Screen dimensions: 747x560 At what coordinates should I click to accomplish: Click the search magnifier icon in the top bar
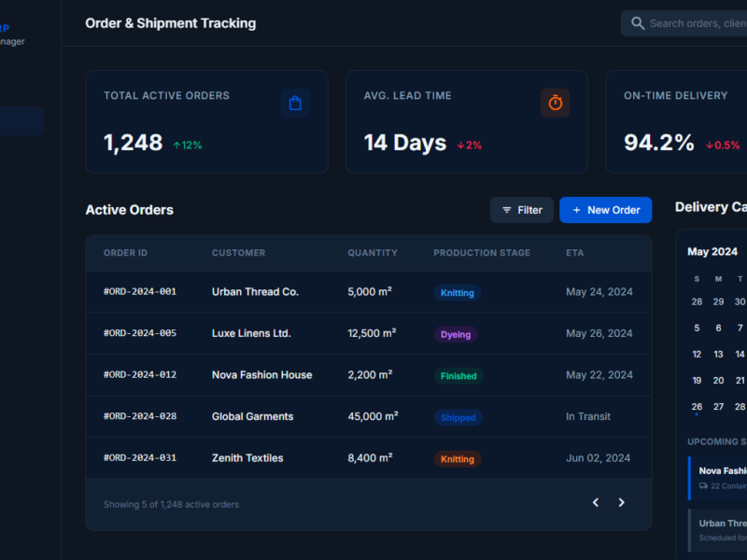coord(639,22)
